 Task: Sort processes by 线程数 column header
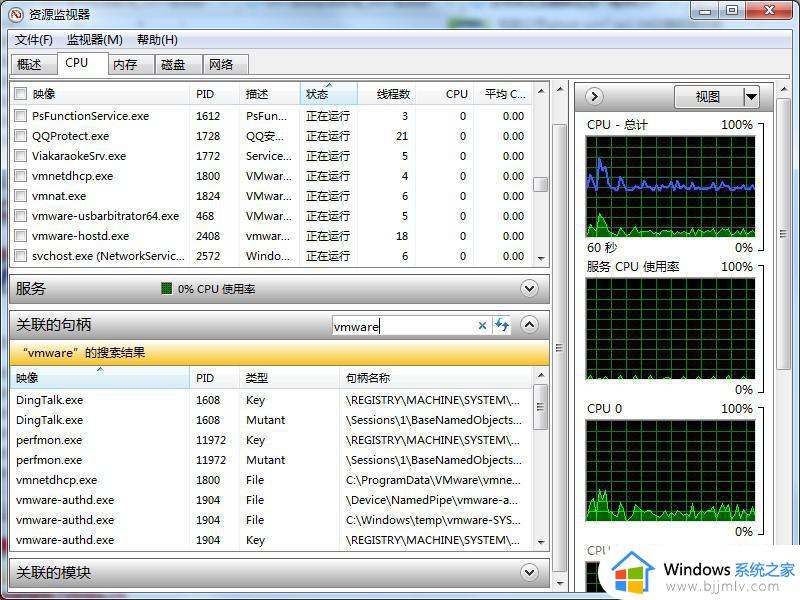click(386, 94)
